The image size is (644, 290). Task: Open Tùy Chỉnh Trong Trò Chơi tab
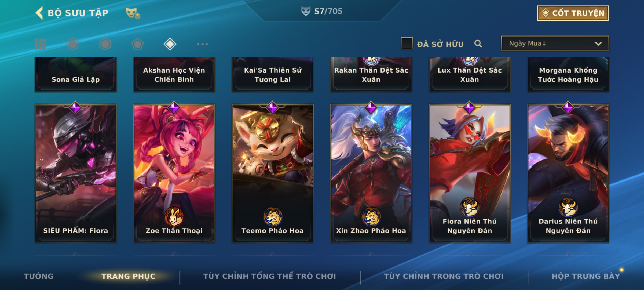tap(444, 276)
